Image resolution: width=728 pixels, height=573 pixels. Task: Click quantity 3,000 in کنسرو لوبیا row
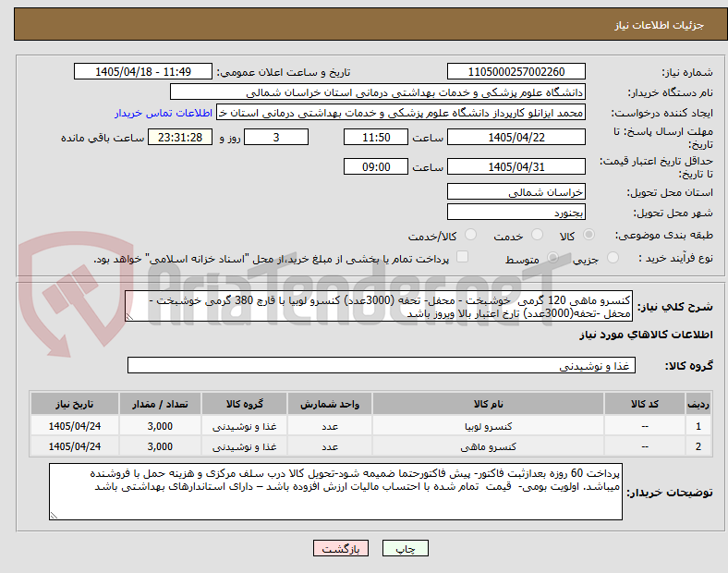160,426
